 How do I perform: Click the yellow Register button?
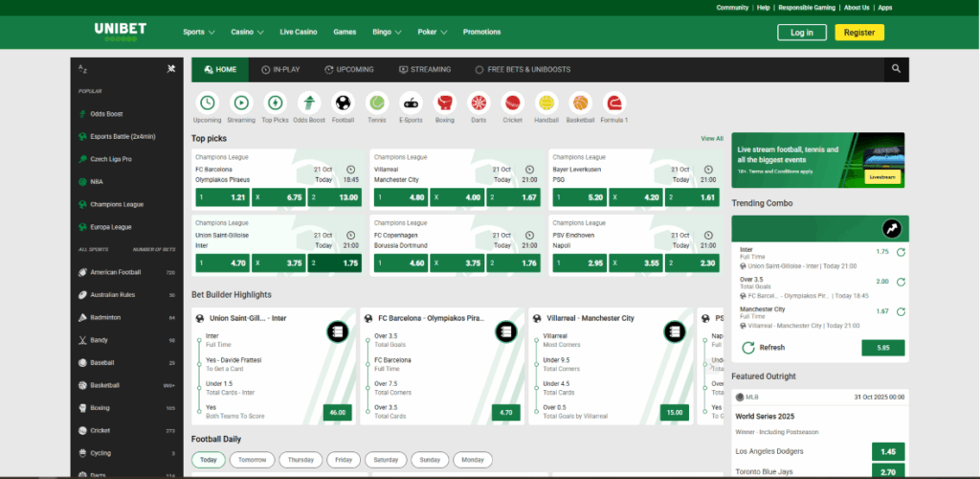[858, 33]
